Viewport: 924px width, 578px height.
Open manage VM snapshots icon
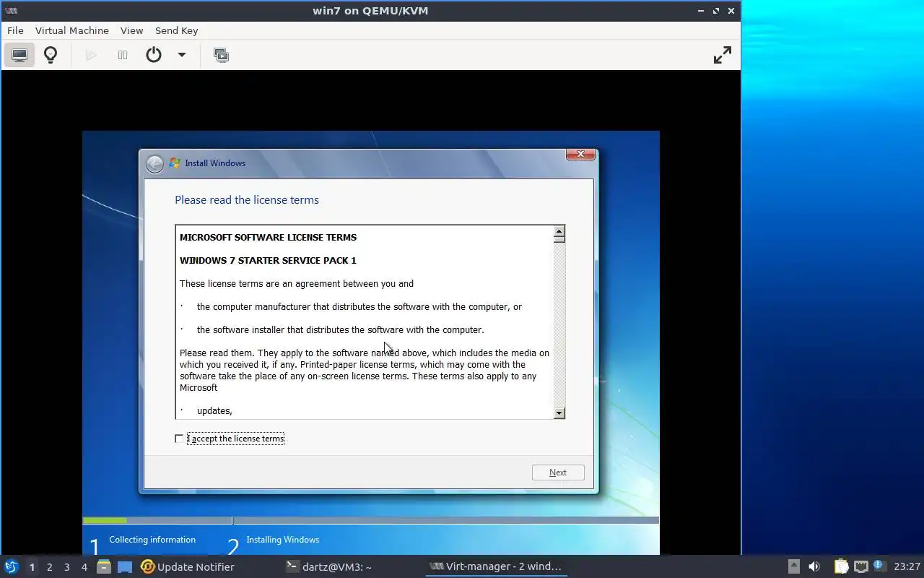click(221, 55)
